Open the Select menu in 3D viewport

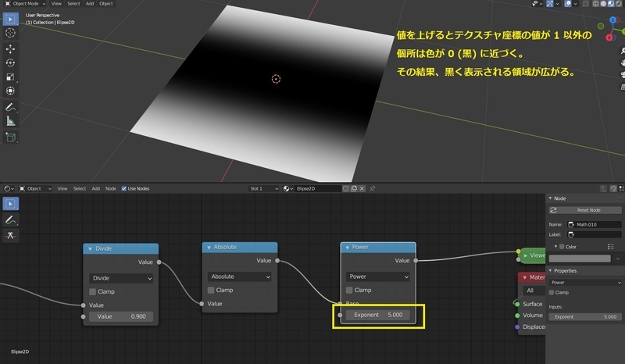coord(73,4)
